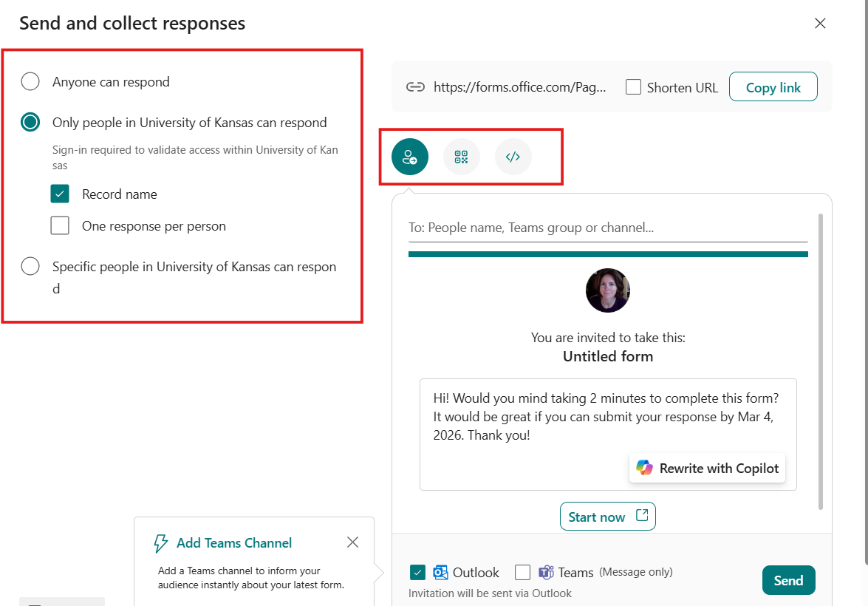Tick the Shorten URL checkbox

pyautogui.click(x=633, y=87)
